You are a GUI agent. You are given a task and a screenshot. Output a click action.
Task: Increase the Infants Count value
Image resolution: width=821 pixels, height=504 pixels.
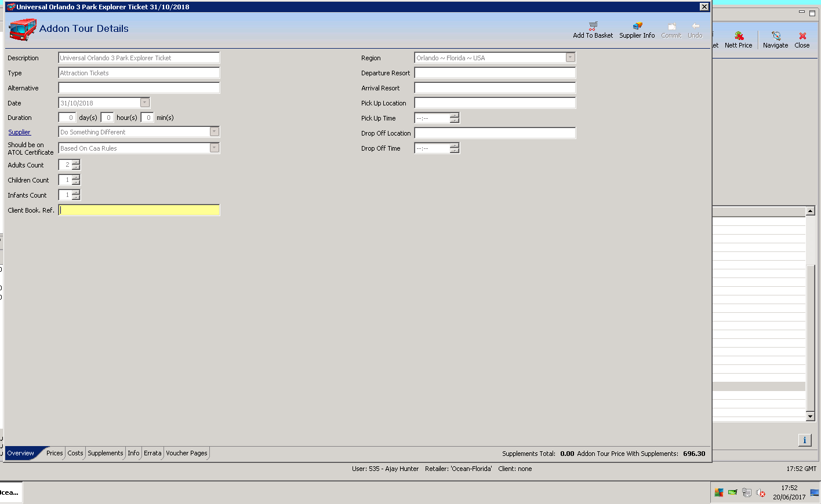pyautogui.click(x=76, y=192)
